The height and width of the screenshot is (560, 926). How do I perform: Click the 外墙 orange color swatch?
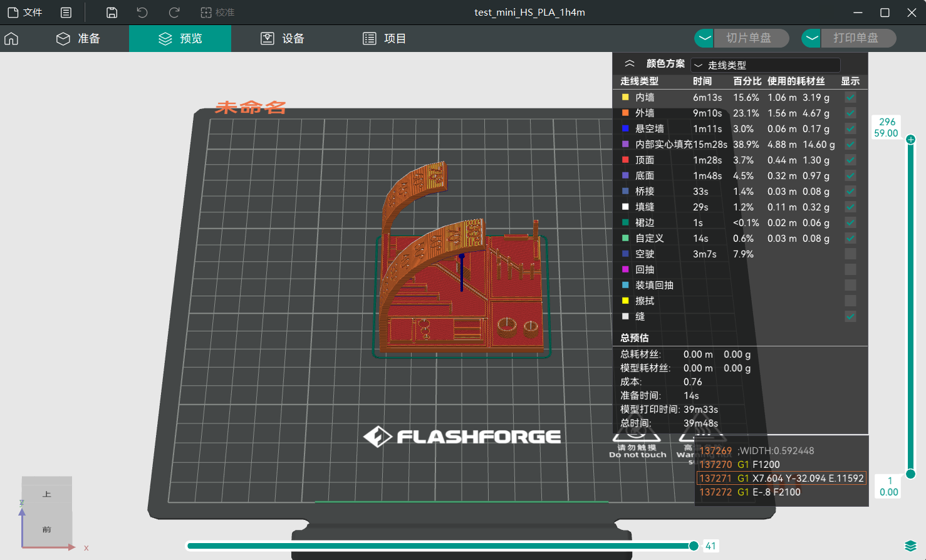coord(625,113)
